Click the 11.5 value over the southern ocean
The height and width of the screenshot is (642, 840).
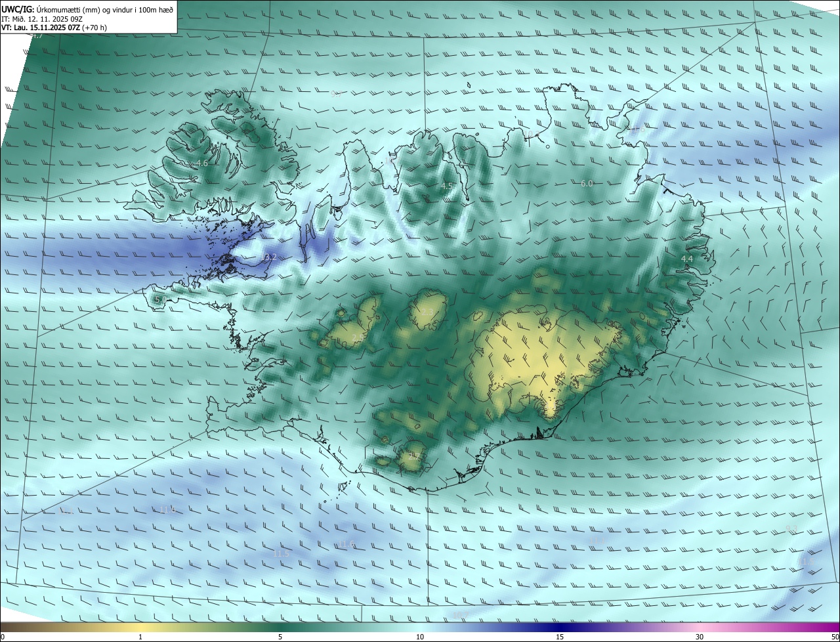click(x=280, y=554)
